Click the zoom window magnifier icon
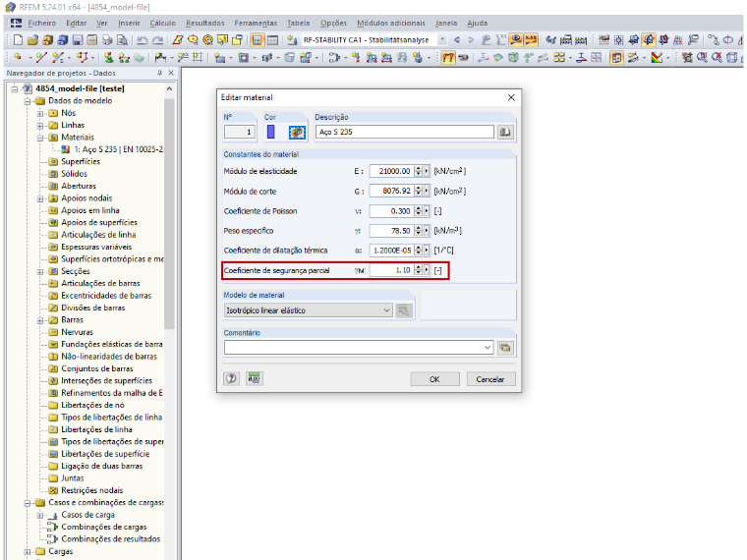Image resolution: width=747 pixels, height=560 pixels. (x=702, y=58)
